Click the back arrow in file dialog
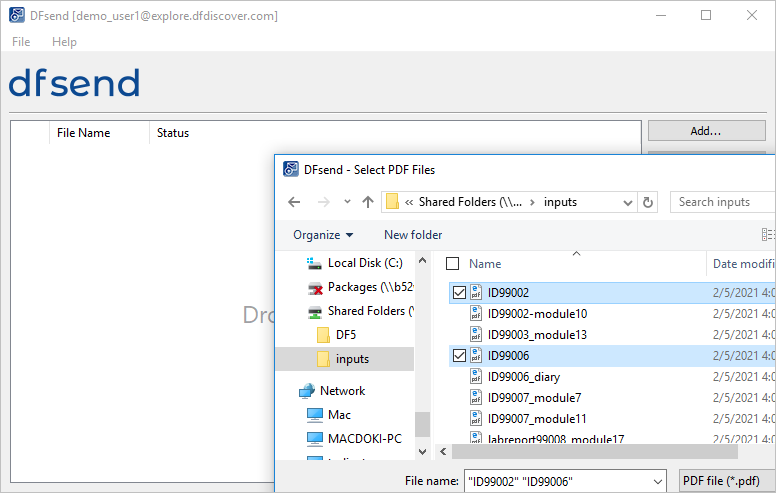Screen dimensions: 776x493 (x=294, y=202)
